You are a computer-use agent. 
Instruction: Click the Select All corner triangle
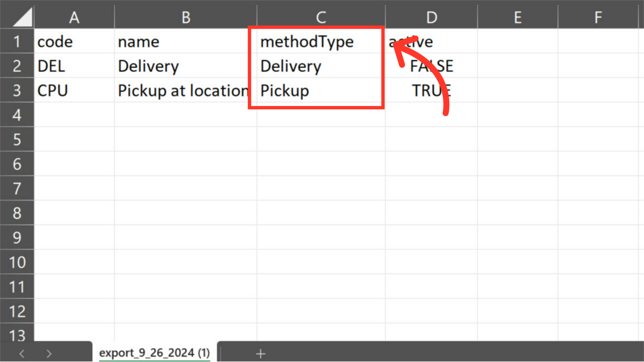22,17
